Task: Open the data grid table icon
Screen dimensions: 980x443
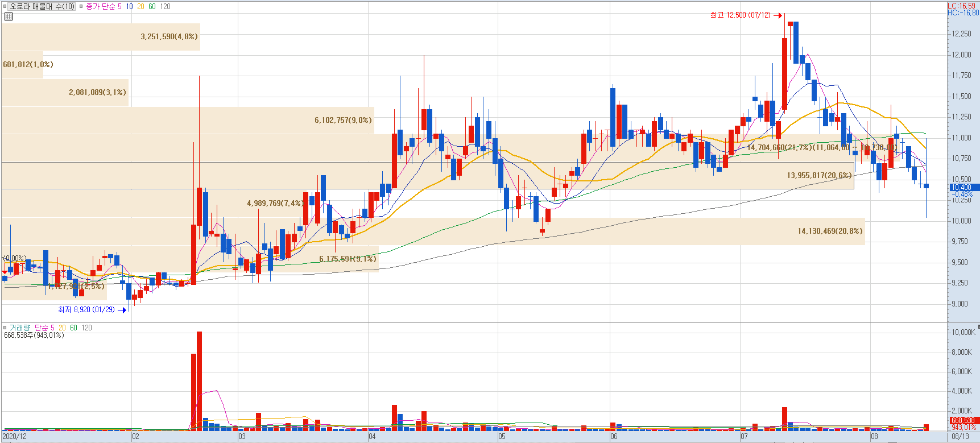Action: click(x=8, y=16)
